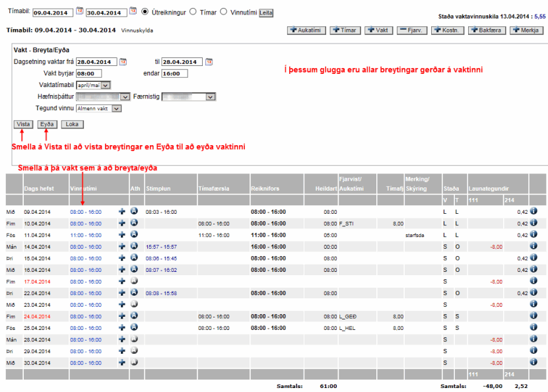The image size is (548, 392).
Task: Open info icon for 16.04.2014 row
Action: (x=533, y=269)
